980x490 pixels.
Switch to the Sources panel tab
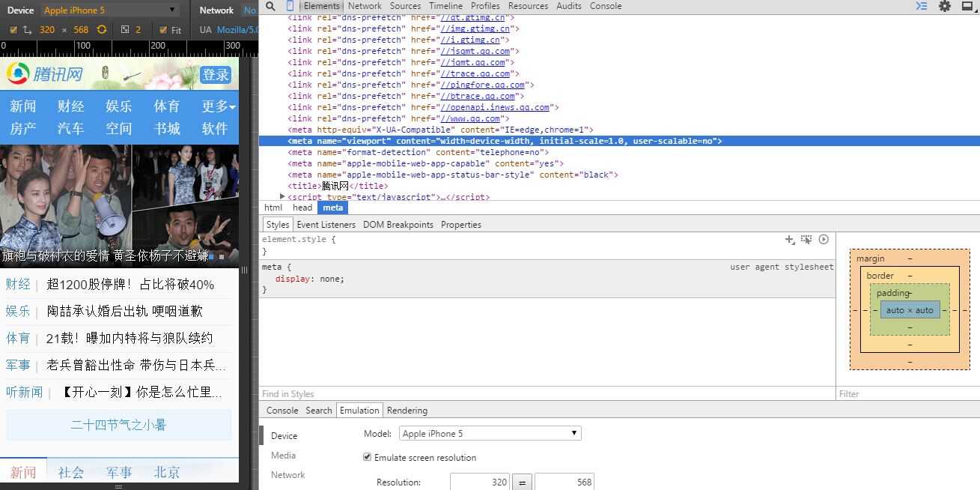coord(405,6)
